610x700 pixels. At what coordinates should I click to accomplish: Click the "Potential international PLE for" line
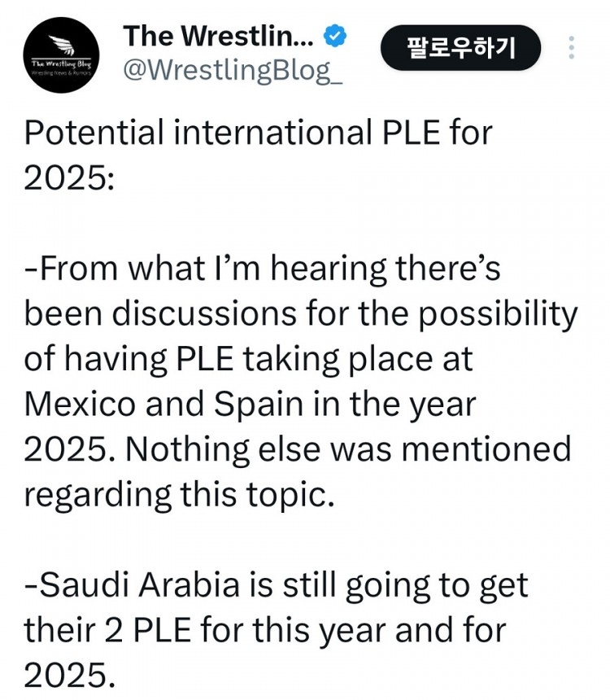pyautogui.click(x=259, y=133)
